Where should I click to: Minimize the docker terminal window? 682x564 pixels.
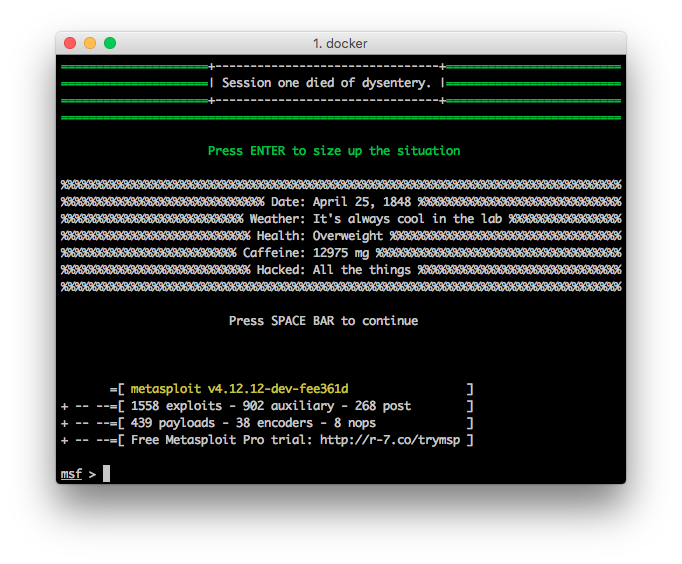point(90,43)
